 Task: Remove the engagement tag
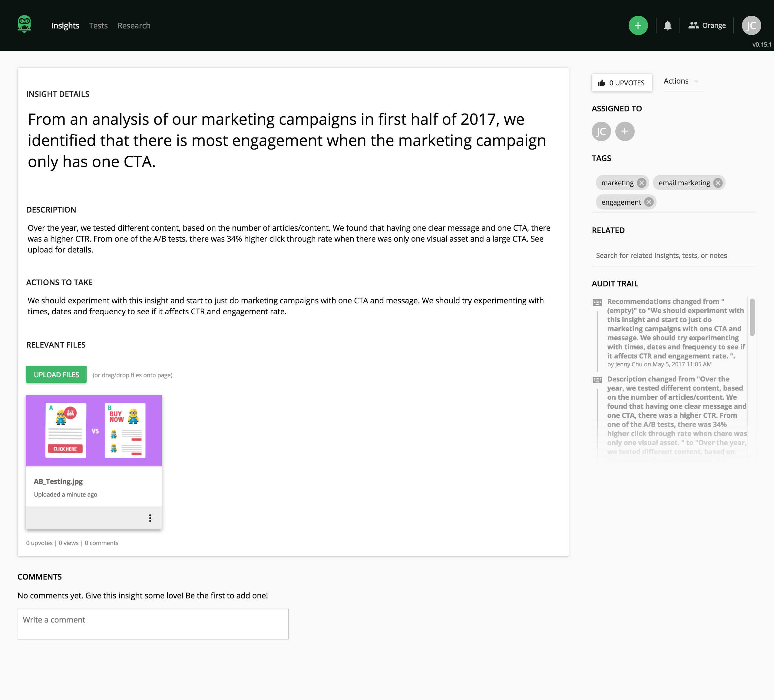(649, 202)
